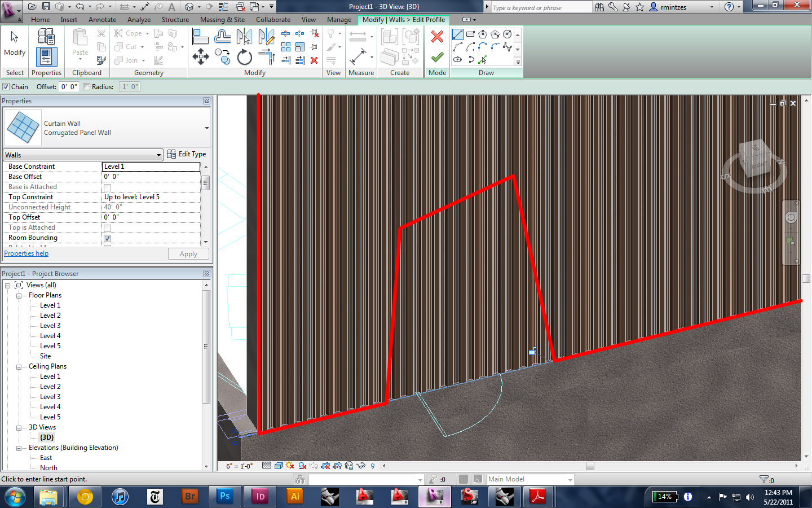Activate the Rotate tool
812x508 pixels.
244,57
